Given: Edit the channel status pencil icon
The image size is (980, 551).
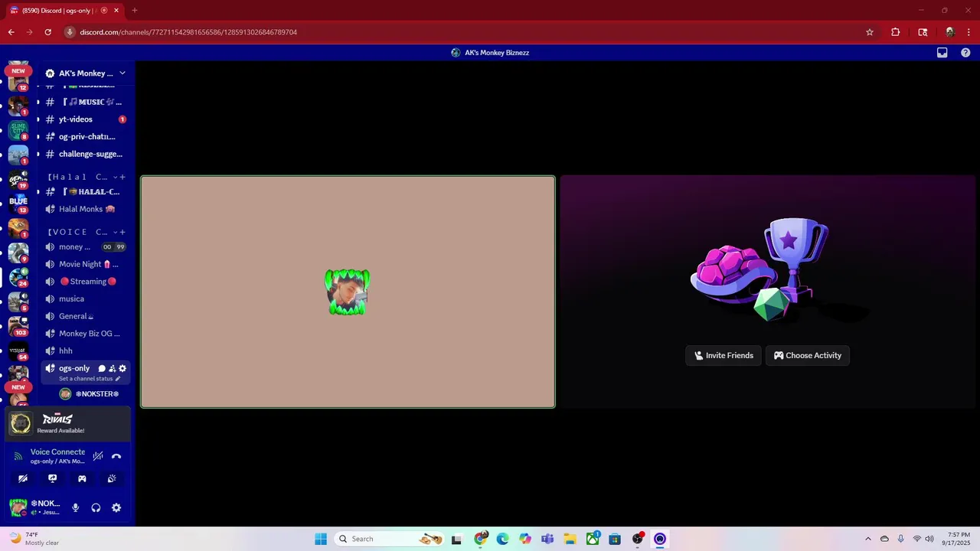Looking at the screenshot, I should (x=117, y=379).
